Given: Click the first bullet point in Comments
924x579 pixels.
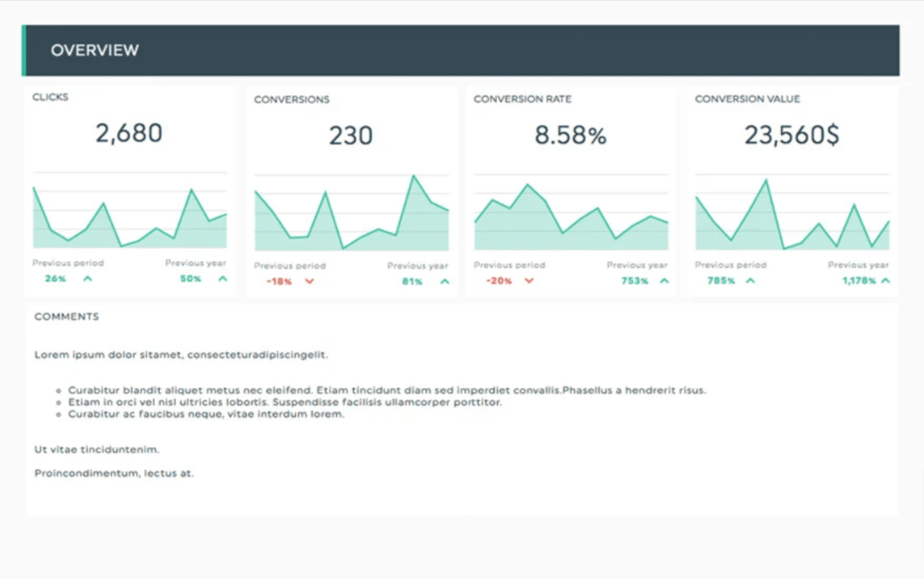Looking at the screenshot, I should click(58, 389).
